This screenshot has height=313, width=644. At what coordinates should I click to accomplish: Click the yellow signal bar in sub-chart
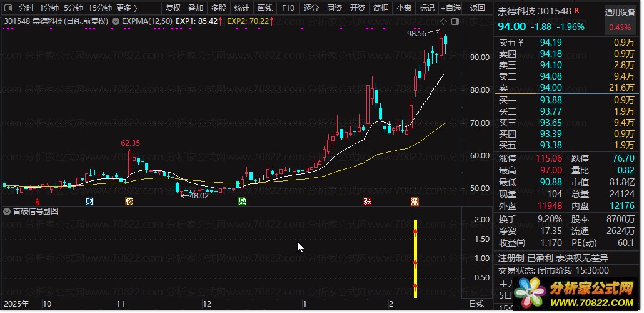coord(415,259)
